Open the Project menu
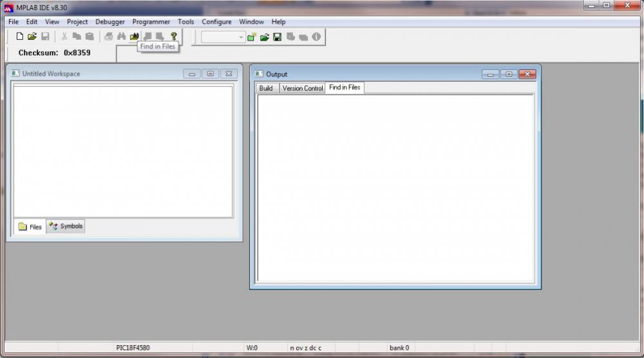 click(x=77, y=22)
